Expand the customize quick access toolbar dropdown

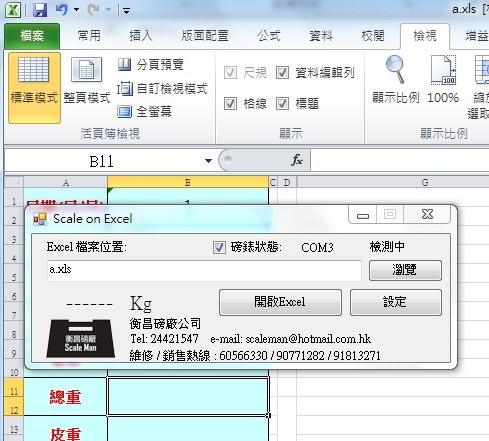[126, 11]
